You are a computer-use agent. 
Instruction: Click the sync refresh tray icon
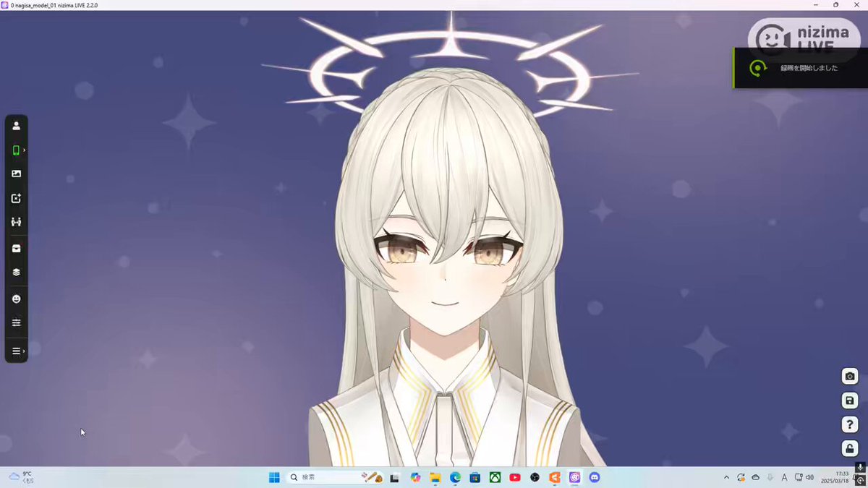[x=741, y=477]
